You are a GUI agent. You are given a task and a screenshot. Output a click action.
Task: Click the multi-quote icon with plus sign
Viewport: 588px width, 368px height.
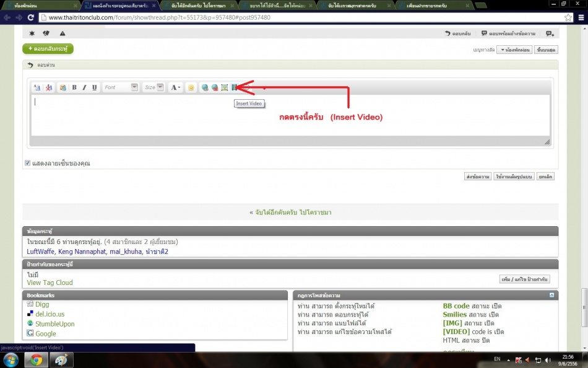pos(549,33)
